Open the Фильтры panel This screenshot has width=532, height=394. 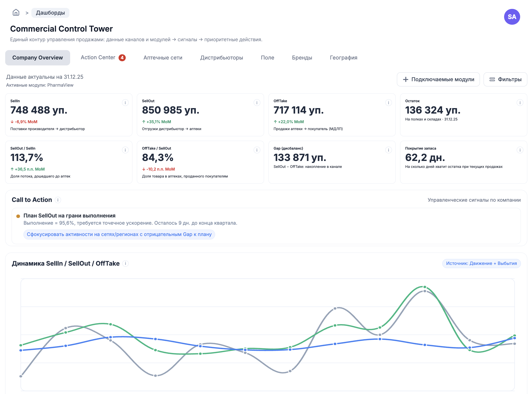505,79
